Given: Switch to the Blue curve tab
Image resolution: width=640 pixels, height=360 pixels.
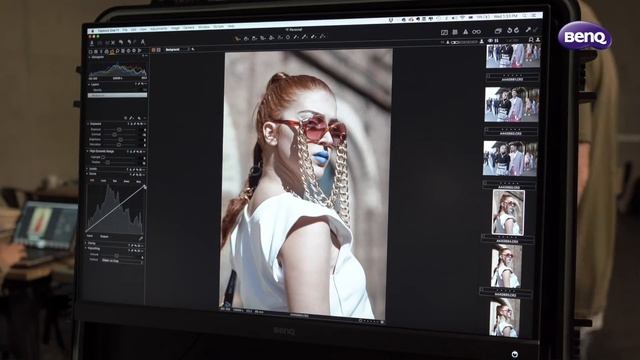Looking at the screenshot, I should coord(138,181).
